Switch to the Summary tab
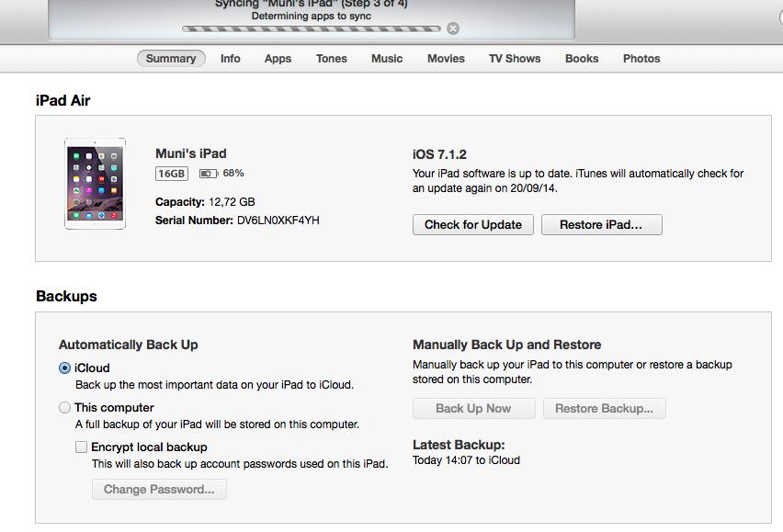Viewport: 783px width, 532px height. tap(171, 59)
